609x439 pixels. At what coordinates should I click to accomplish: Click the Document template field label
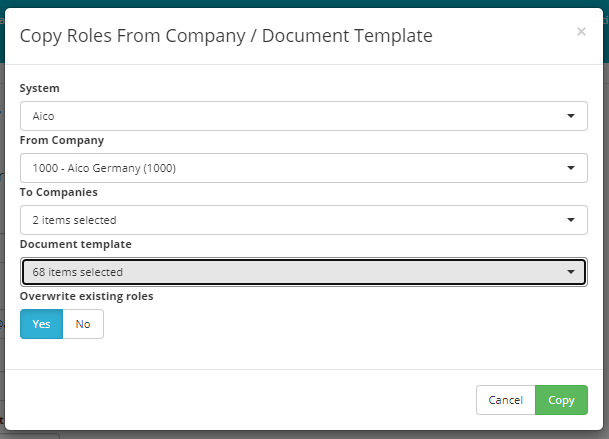click(x=76, y=244)
